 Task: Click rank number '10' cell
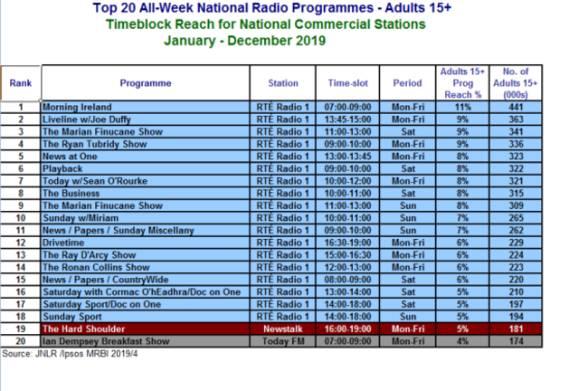tap(21, 218)
